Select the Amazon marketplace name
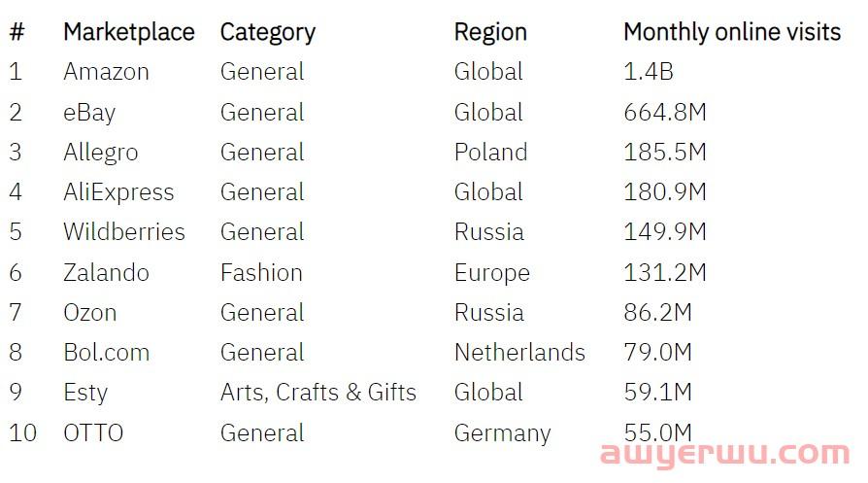Image resolution: width=868 pixels, height=483 pixels. point(106,72)
